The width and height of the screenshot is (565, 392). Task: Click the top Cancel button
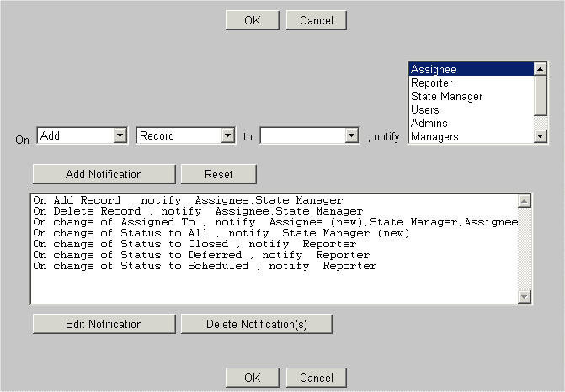tap(316, 20)
